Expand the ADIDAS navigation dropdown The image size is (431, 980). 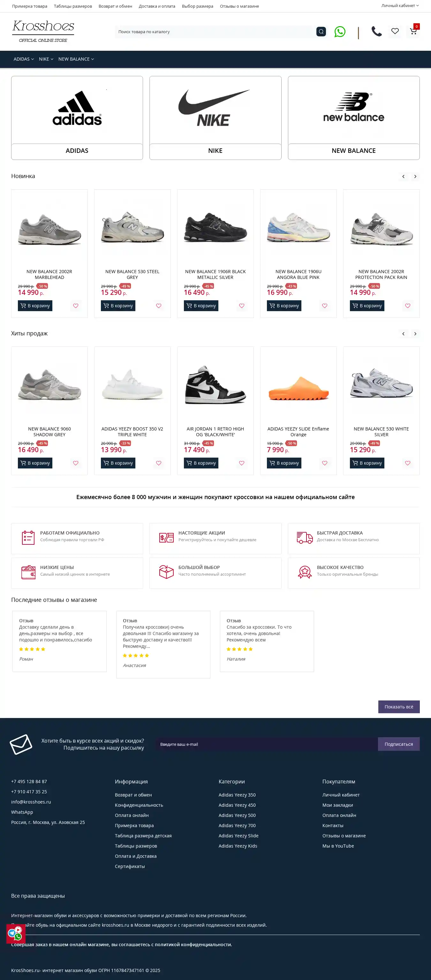coord(24,59)
